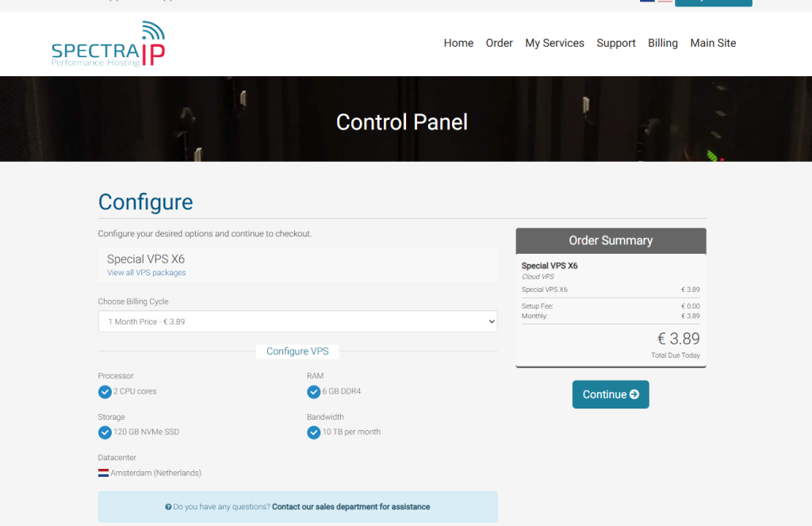This screenshot has width=812, height=526.
Task: Choose Amsterdam (Netherlands) datacenter
Action: 155,473
